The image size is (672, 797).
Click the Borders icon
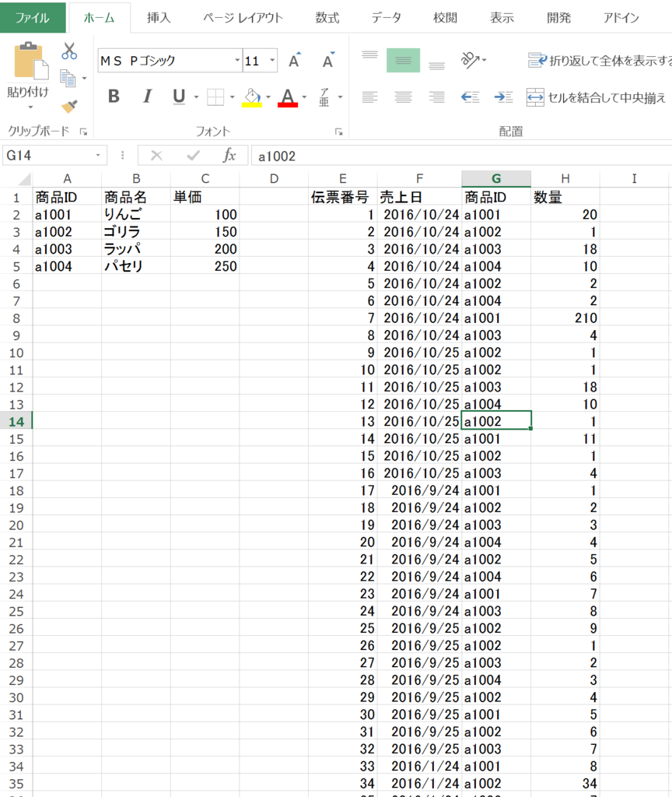pos(215,97)
